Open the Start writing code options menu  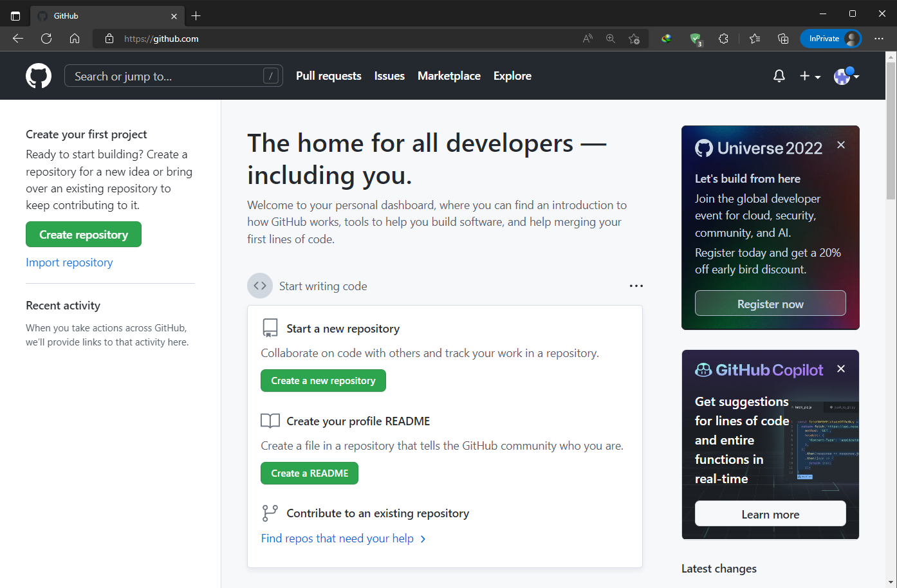tap(636, 286)
